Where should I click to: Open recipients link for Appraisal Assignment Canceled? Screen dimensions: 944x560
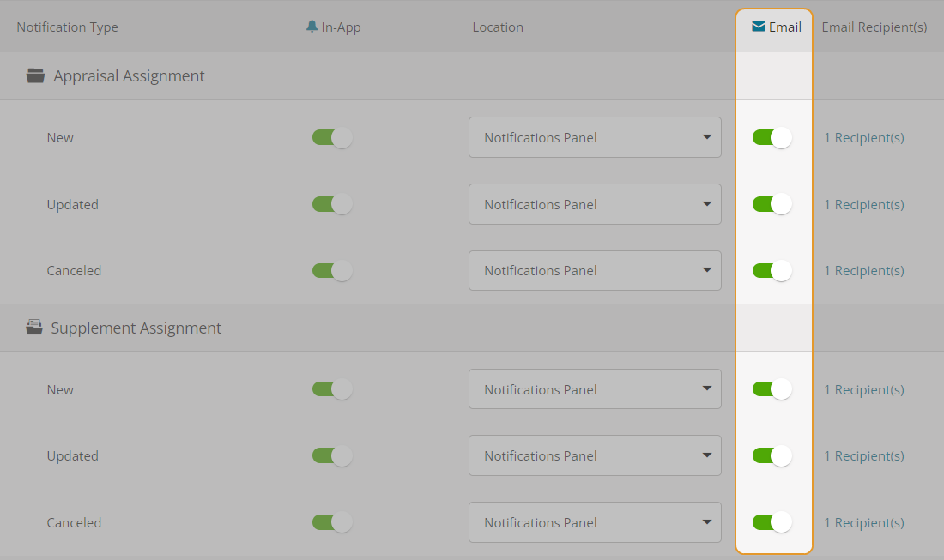[x=864, y=271]
